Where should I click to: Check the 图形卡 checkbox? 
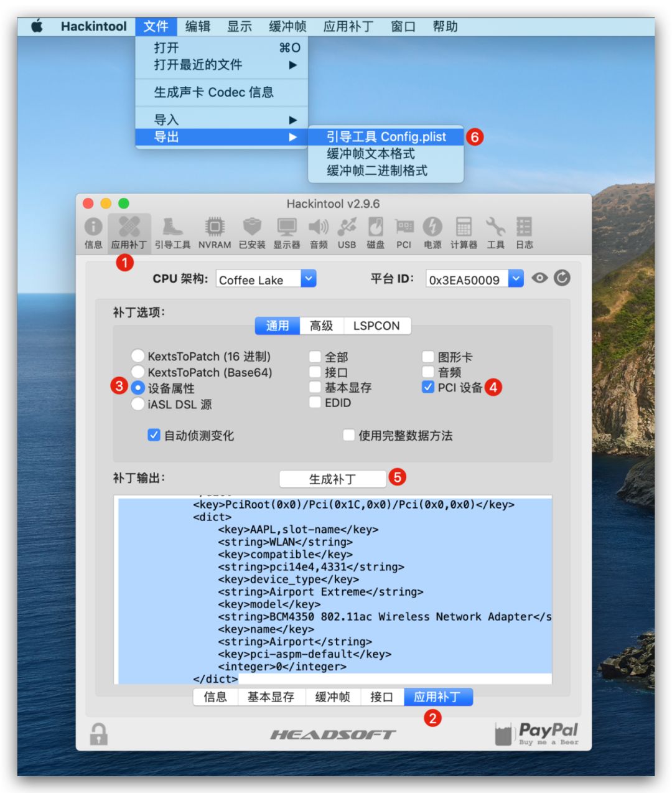[x=428, y=357]
